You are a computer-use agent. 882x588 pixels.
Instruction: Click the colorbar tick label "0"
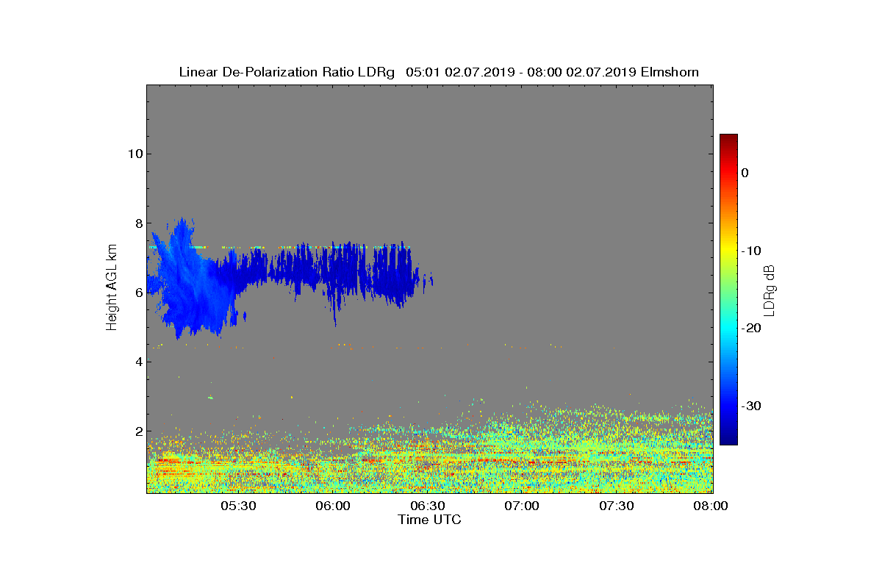coord(745,173)
